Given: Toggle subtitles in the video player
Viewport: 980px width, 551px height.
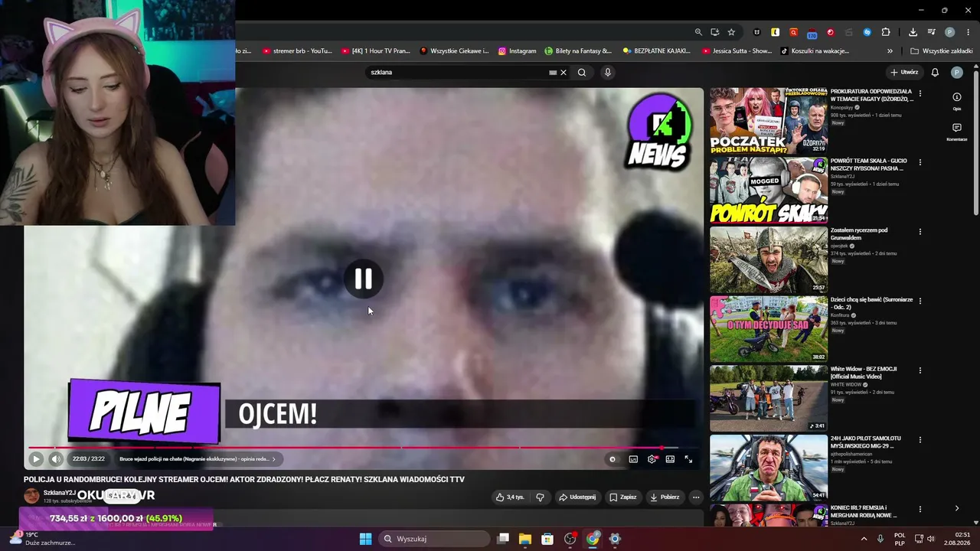Looking at the screenshot, I should click(x=633, y=459).
